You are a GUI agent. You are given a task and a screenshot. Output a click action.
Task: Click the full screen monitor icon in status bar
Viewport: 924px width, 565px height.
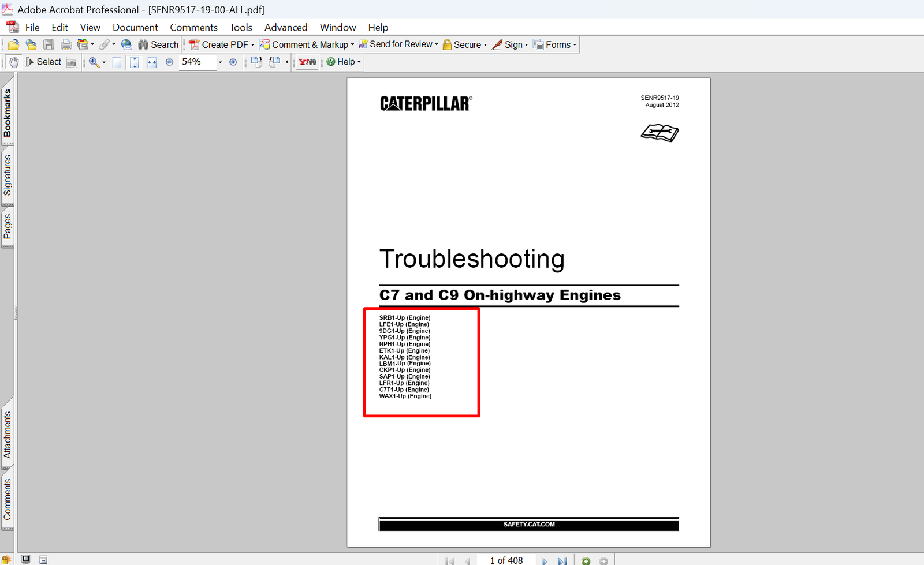(x=26, y=559)
